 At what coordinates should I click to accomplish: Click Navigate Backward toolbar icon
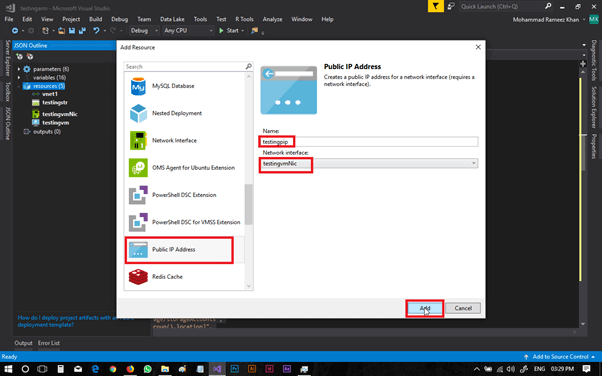[15, 30]
